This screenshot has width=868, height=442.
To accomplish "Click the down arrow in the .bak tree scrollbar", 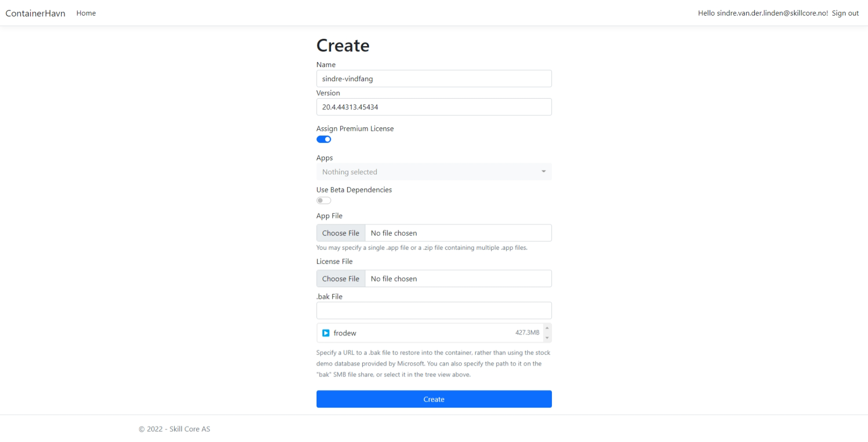I will (x=547, y=338).
